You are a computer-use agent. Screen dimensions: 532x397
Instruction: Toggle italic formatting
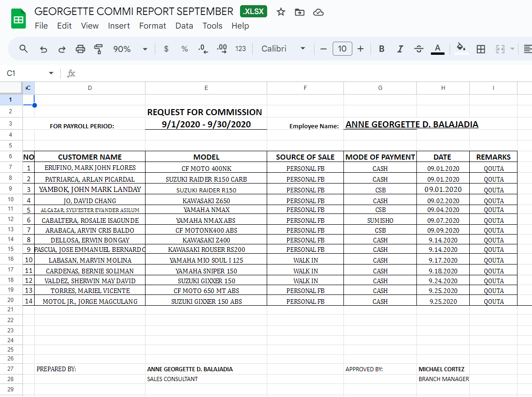401,49
